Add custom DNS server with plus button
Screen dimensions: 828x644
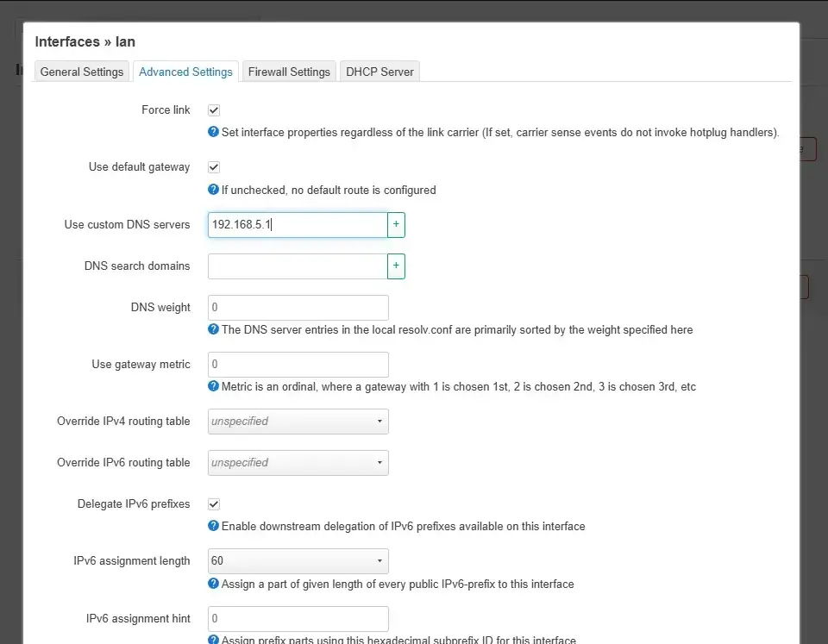(x=396, y=225)
